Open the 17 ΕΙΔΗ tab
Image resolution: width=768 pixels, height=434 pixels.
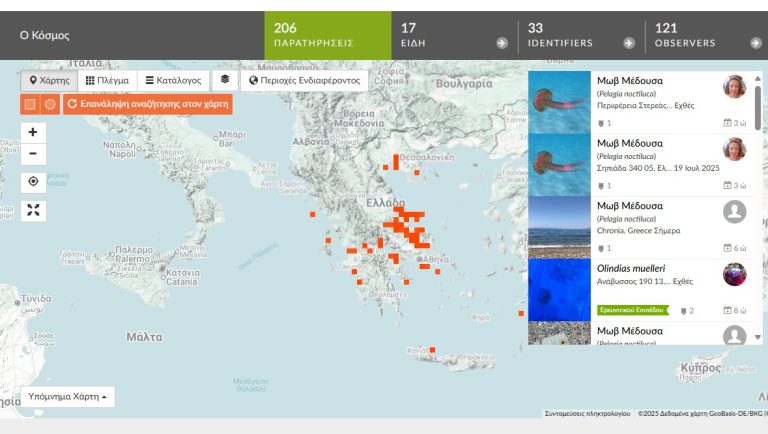point(455,35)
